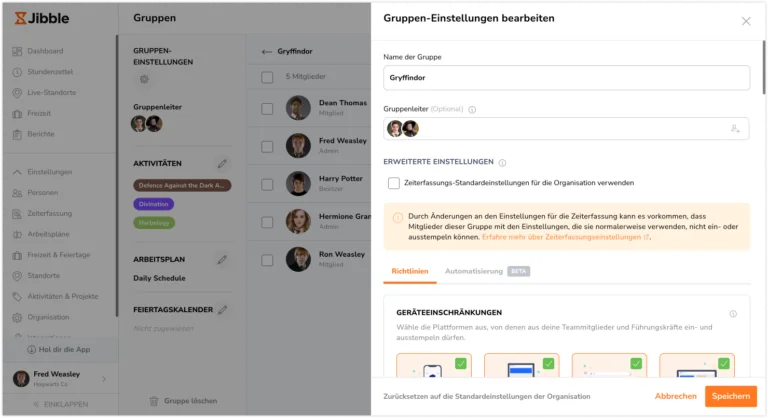The height and width of the screenshot is (418, 768).
Task: Open Live-Standorte pin icon
Action: pyautogui.click(x=17, y=93)
